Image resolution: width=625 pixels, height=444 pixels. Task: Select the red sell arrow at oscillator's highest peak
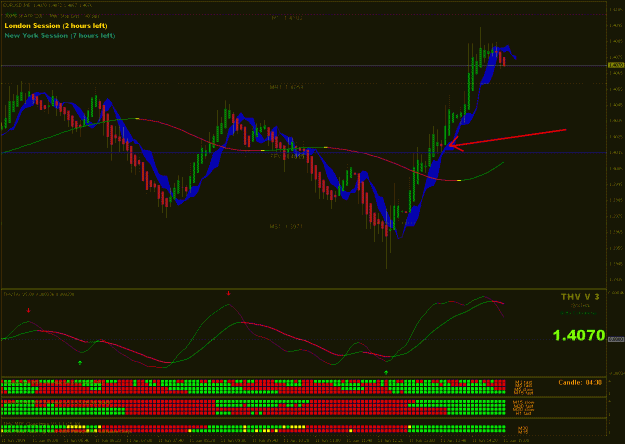(228, 293)
